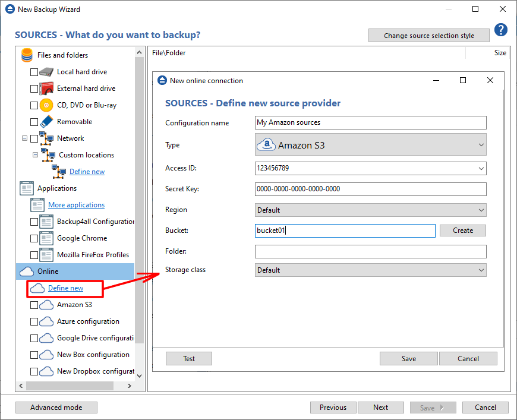Tick the Azure configuration checkbox
This screenshot has height=420, width=517.
click(34, 322)
